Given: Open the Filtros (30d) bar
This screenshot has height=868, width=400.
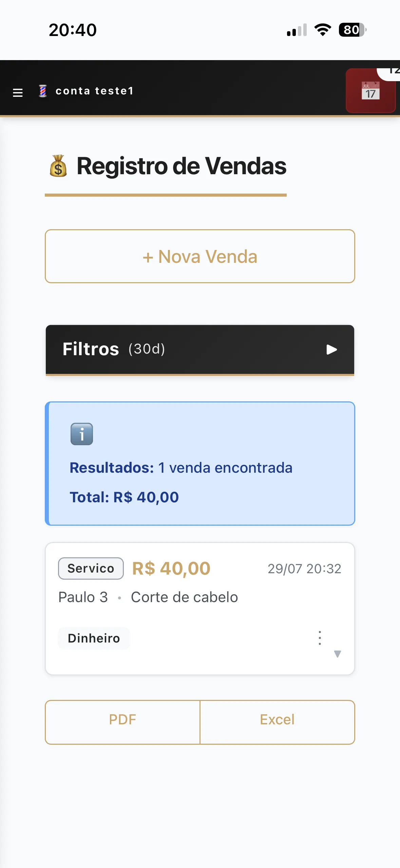Looking at the screenshot, I should tap(200, 350).
